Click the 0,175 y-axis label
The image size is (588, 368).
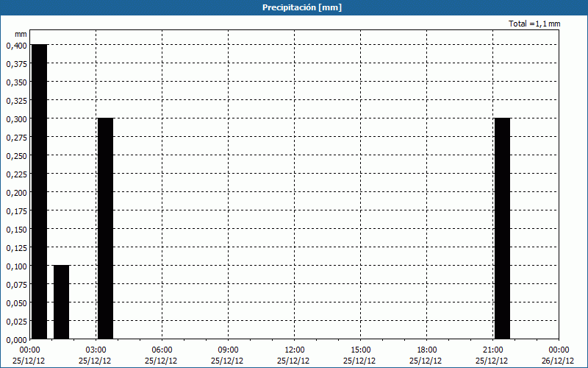(x=16, y=211)
